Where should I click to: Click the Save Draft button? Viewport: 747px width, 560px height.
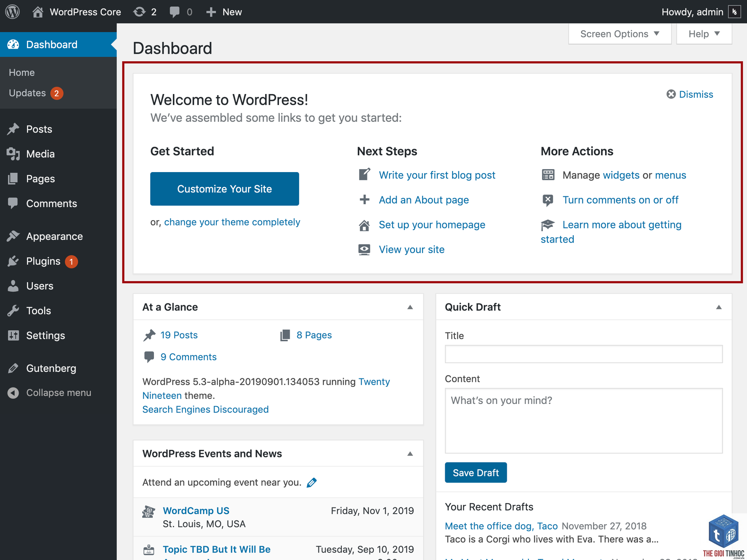point(476,473)
